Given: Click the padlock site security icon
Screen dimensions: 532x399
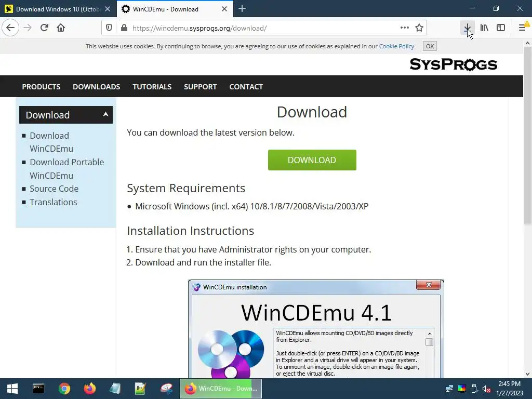Looking at the screenshot, I should tap(124, 28).
